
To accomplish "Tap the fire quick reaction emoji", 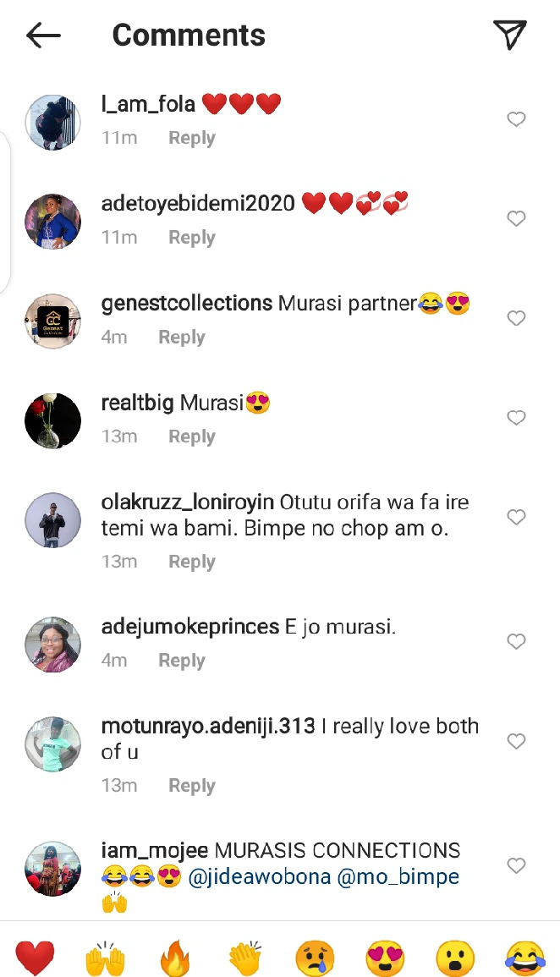I will click(176, 959).
